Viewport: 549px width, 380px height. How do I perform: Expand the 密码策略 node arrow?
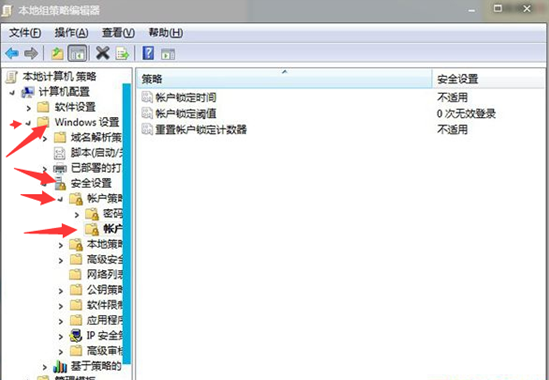77,214
